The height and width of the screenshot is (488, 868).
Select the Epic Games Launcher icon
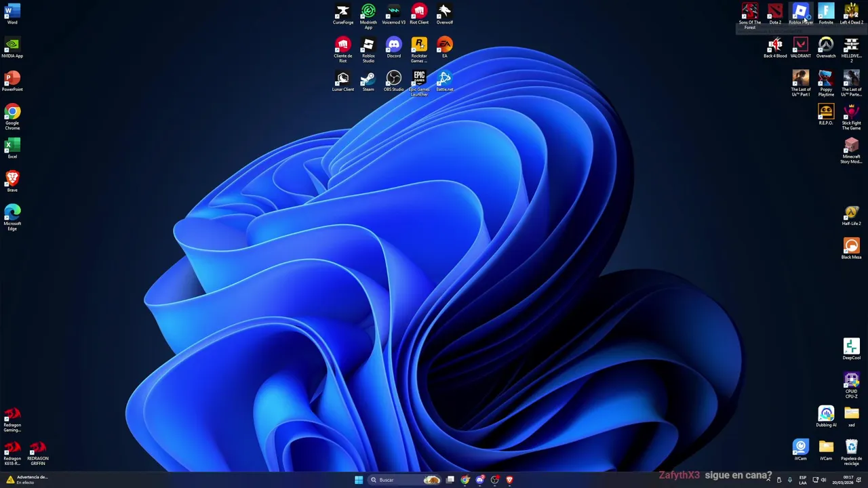[419, 84]
